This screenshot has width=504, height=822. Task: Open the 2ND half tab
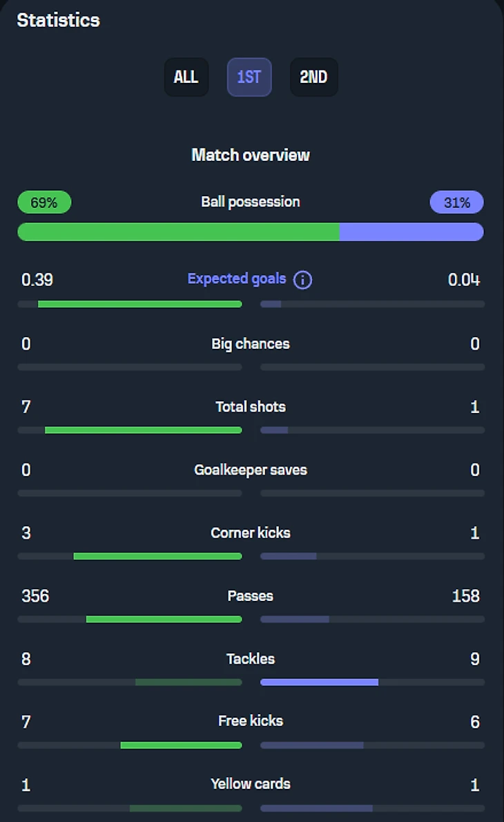313,77
